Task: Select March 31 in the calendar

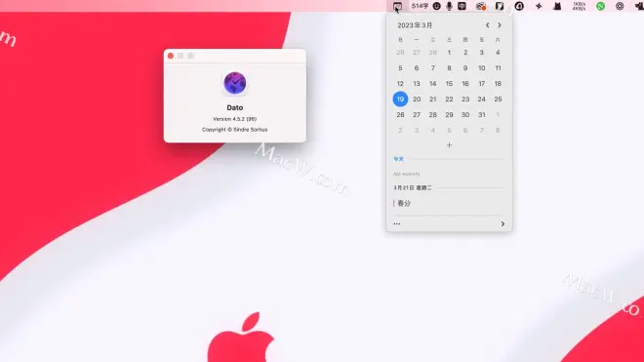Action: tap(481, 114)
